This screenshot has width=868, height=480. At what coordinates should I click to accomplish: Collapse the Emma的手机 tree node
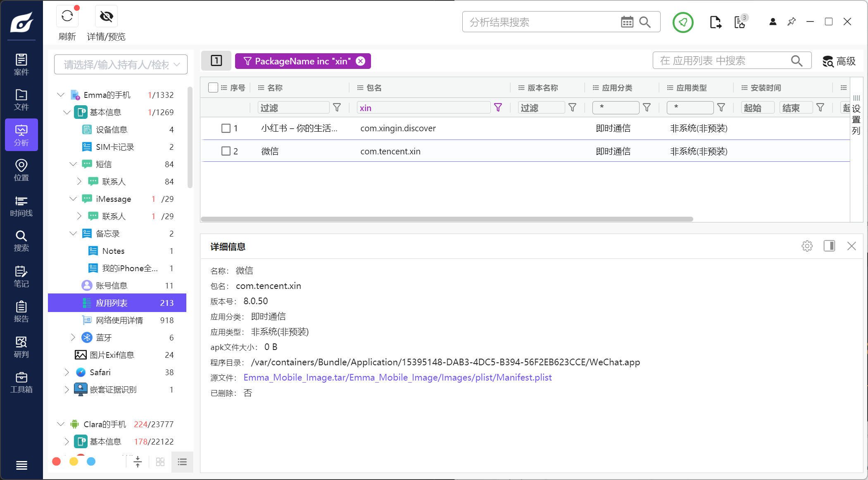pyautogui.click(x=61, y=95)
